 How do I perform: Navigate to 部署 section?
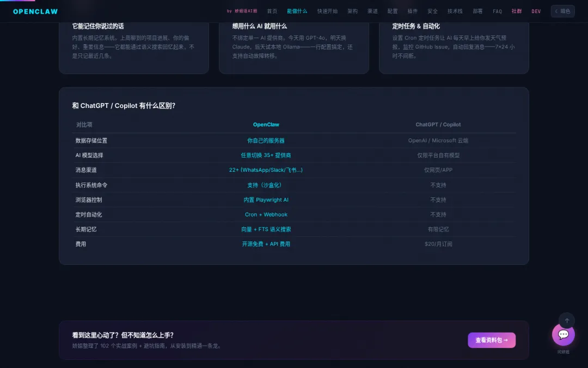click(x=478, y=11)
